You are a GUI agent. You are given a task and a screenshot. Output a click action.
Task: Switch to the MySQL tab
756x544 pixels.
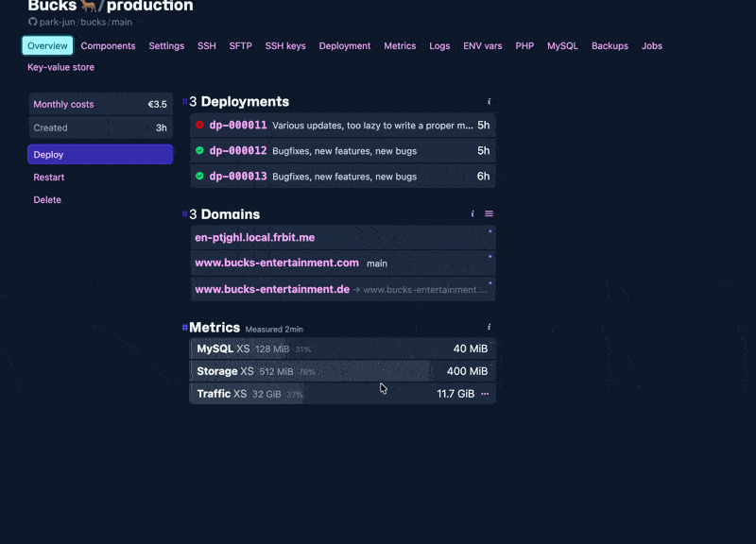point(564,45)
